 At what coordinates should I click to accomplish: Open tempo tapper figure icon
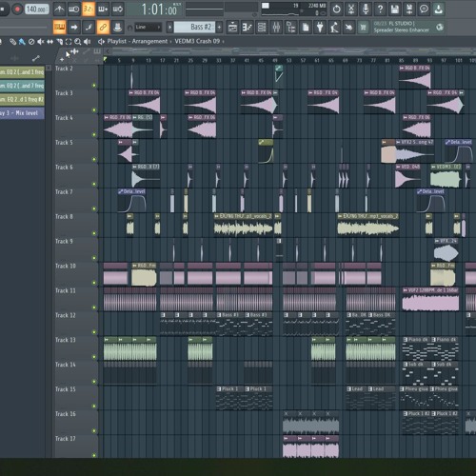334,28
